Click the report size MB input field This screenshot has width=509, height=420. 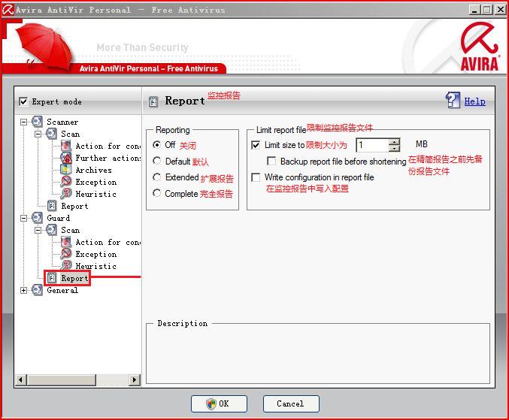pyautogui.click(x=373, y=145)
